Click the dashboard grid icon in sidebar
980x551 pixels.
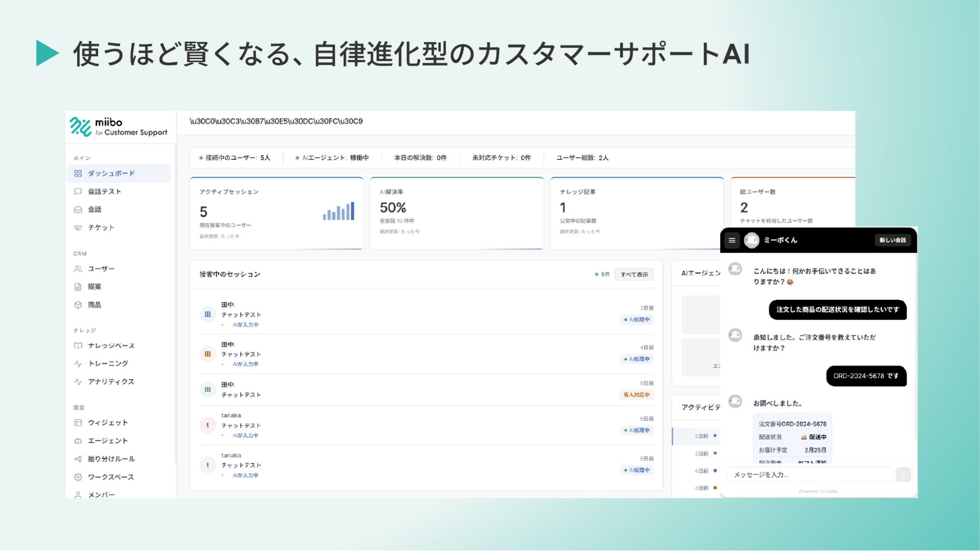(78, 173)
